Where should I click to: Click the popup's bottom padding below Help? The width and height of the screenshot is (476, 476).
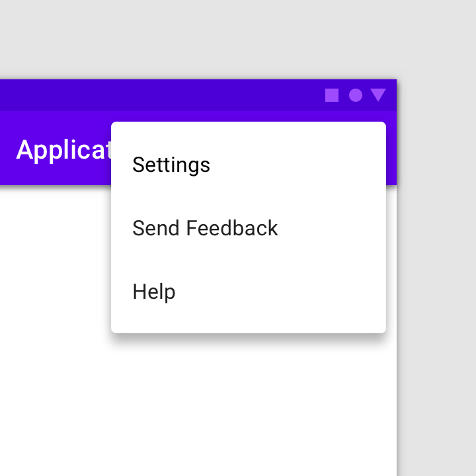pos(249,328)
